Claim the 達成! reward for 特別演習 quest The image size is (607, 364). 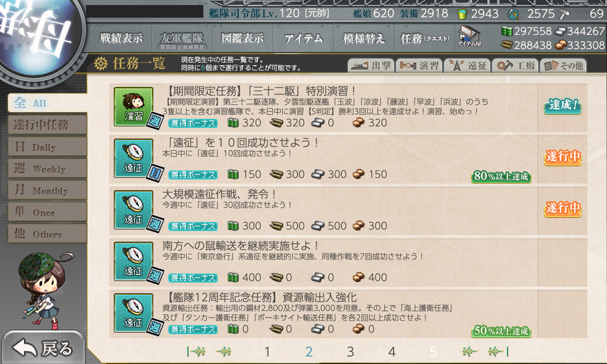click(562, 106)
